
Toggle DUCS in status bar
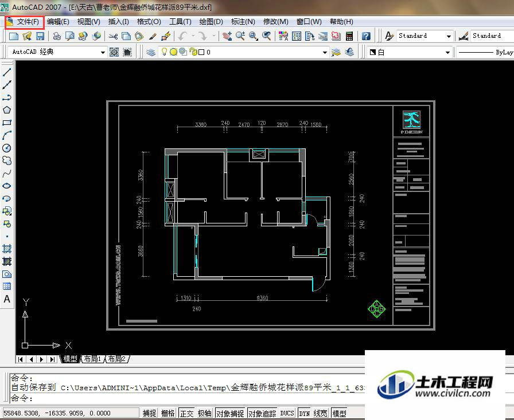287,414
